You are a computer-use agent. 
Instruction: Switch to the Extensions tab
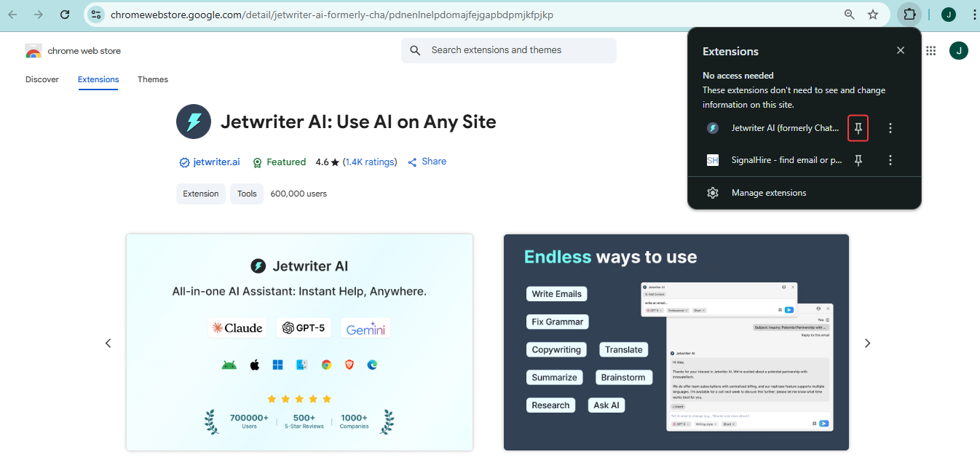(x=98, y=79)
